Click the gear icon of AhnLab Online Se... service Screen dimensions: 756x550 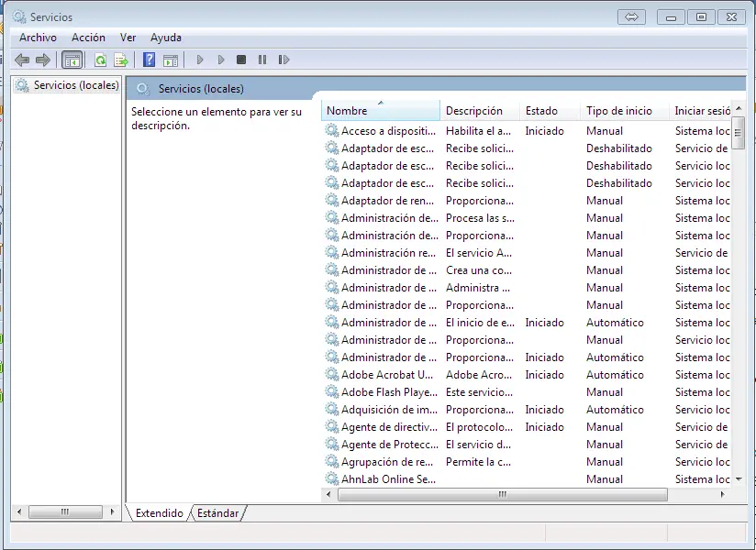click(x=332, y=478)
